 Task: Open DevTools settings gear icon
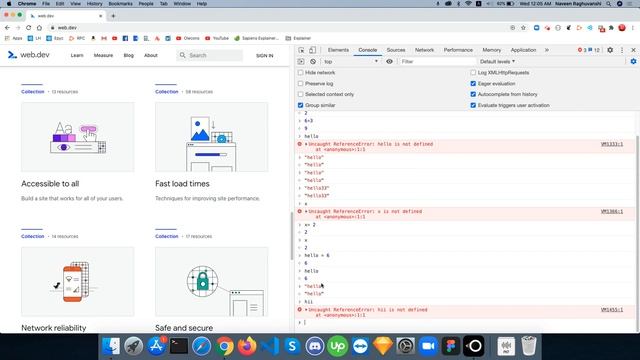click(610, 50)
